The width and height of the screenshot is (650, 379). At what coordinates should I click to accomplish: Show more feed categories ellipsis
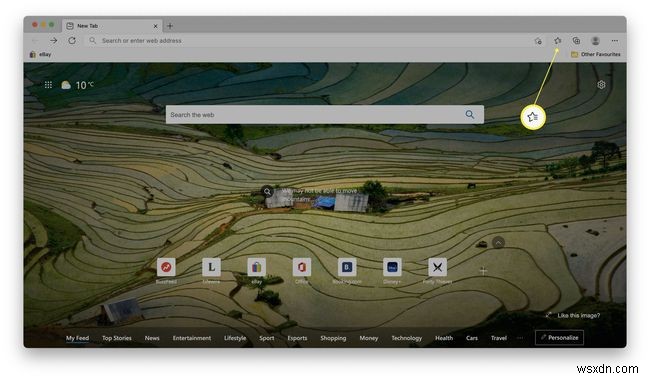click(x=520, y=338)
